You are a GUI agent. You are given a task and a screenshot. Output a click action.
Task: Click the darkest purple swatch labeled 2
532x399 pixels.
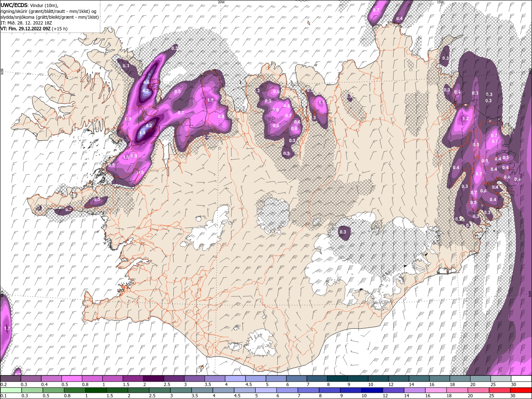153,379
